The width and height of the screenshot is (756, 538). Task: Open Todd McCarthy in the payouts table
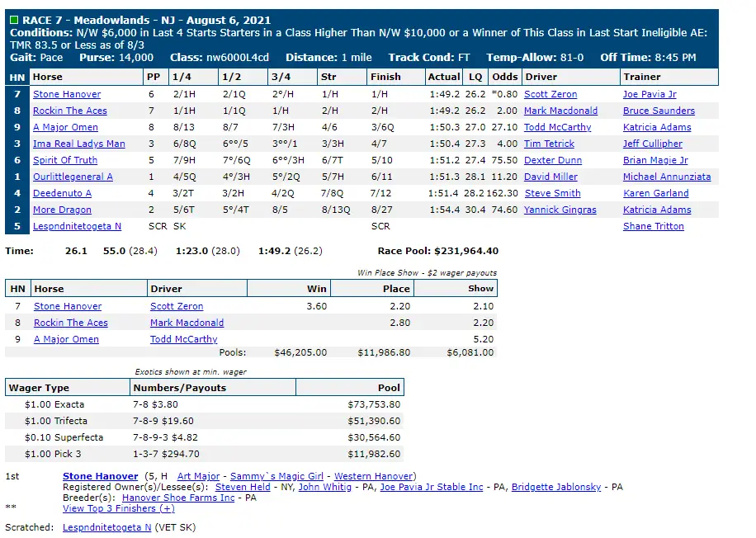click(x=184, y=339)
